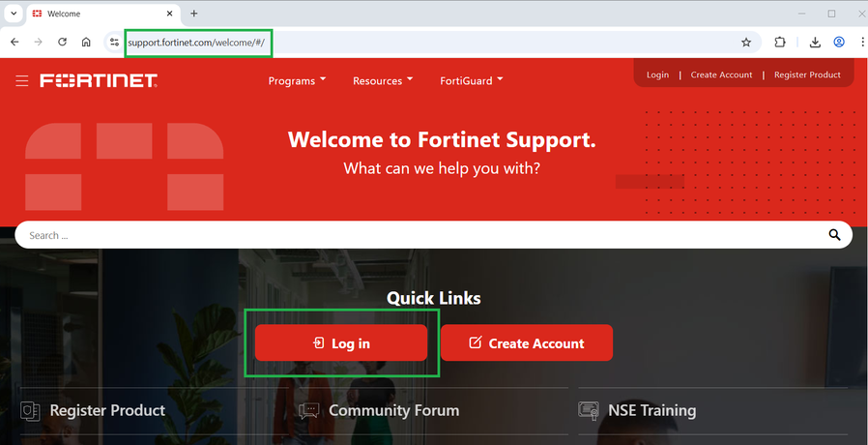
Task: Open browser downloads
Action: (815, 43)
